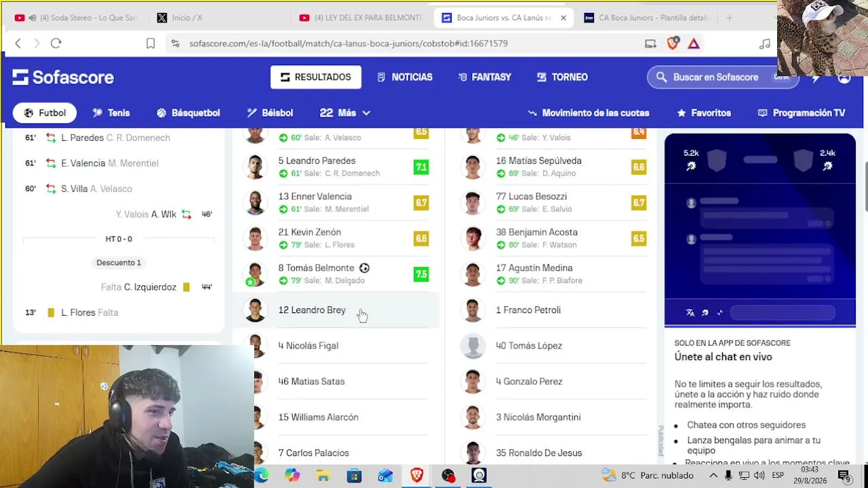Open the media control music note icon
Viewport: 868px width, 488px height.
click(765, 43)
